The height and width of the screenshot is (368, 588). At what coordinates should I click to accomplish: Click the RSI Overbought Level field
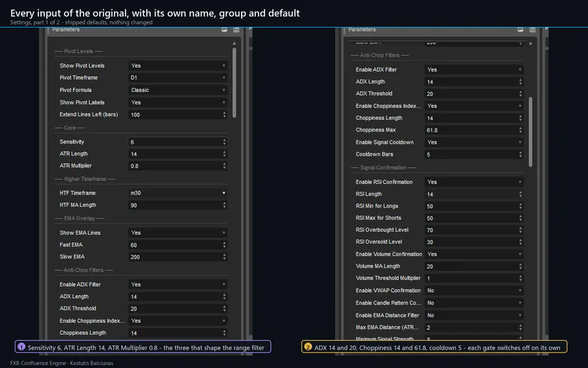pos(474,230)
